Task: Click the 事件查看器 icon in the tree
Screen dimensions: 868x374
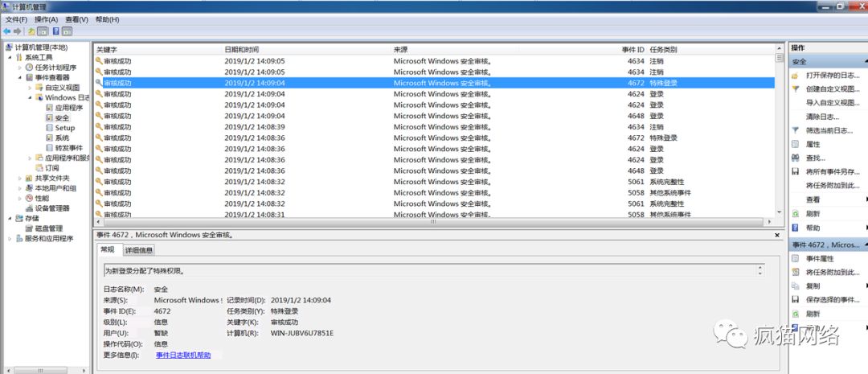Action: point(30,77)
